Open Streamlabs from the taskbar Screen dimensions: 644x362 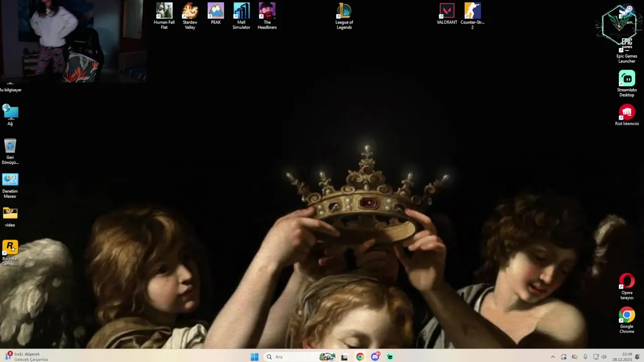pyautogui.click(x=390, y=357)
